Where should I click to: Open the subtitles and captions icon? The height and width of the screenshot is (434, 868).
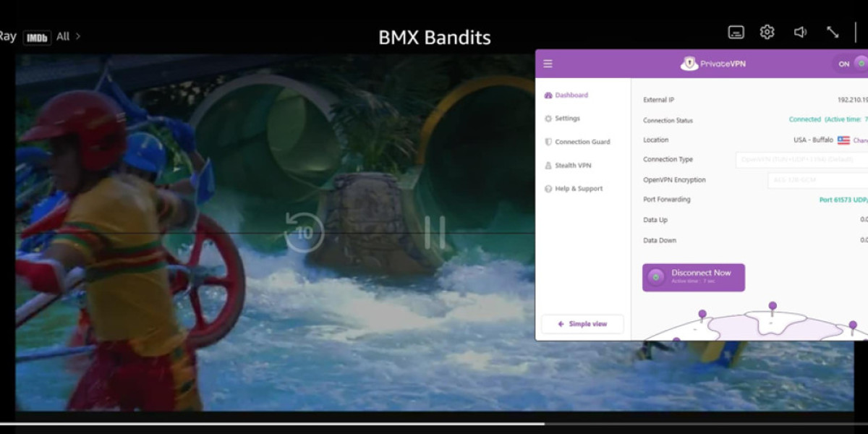[736, 33]
